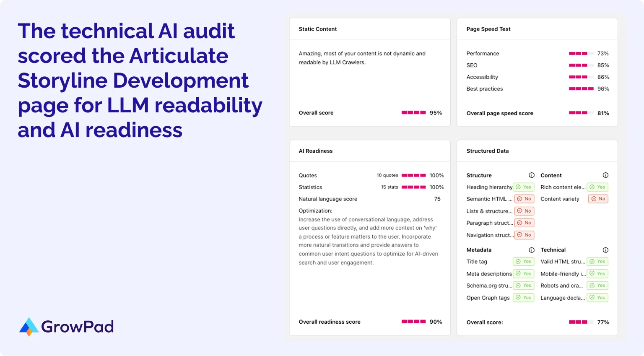
Task: Click the 85% SEO value
Action: (603, 65)
